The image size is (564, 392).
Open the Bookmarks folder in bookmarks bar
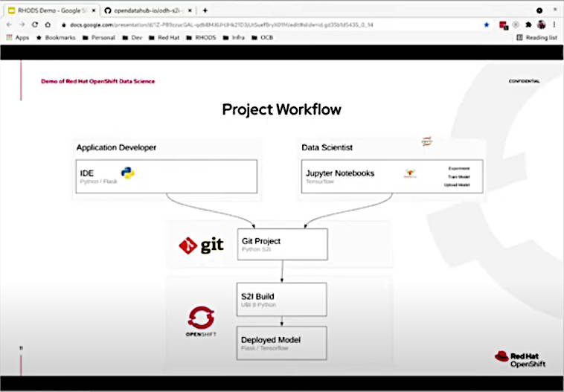click(x=56, y=37)
